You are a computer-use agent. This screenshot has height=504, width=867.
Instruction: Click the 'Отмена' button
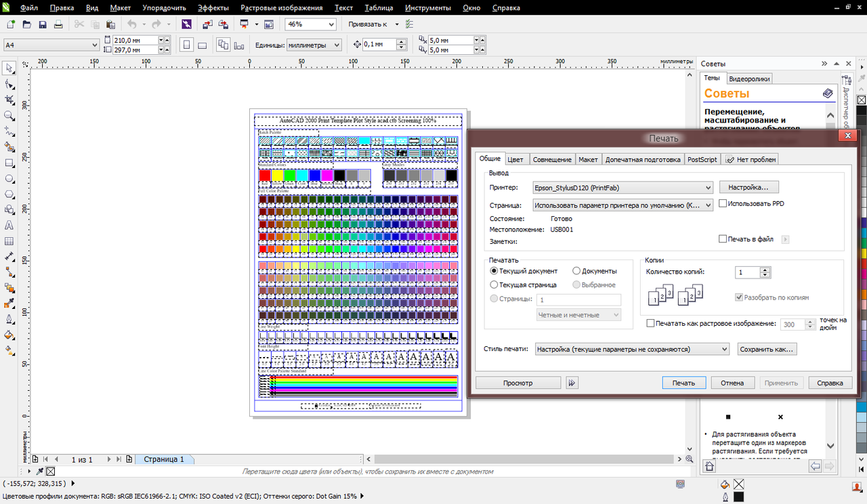point(732,383)
